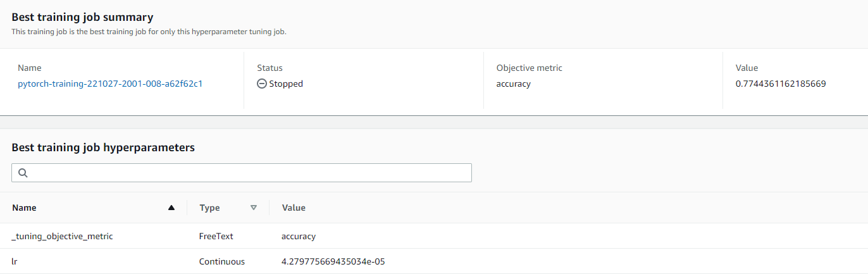Select the lr hyperparameter row

(15, 261)
